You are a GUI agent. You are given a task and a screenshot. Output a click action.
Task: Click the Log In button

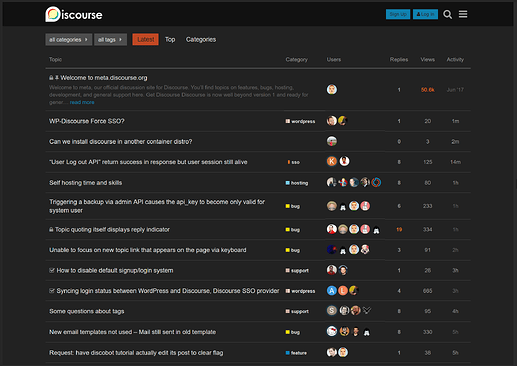[425, 14]
